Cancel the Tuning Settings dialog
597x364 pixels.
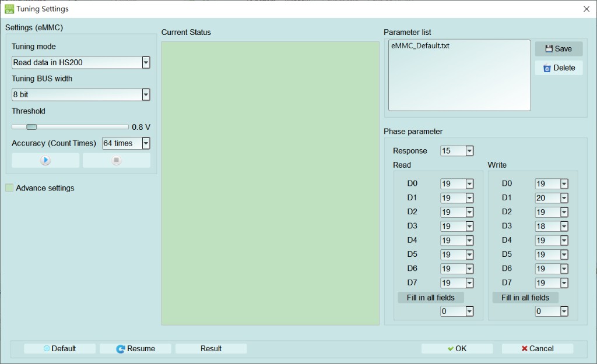(x=537, y=348)
